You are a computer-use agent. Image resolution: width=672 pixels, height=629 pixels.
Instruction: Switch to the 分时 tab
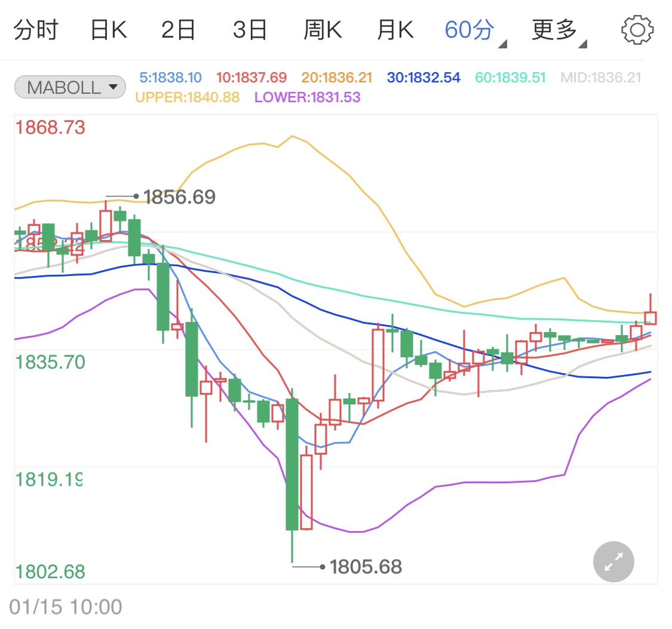[36, 30]
